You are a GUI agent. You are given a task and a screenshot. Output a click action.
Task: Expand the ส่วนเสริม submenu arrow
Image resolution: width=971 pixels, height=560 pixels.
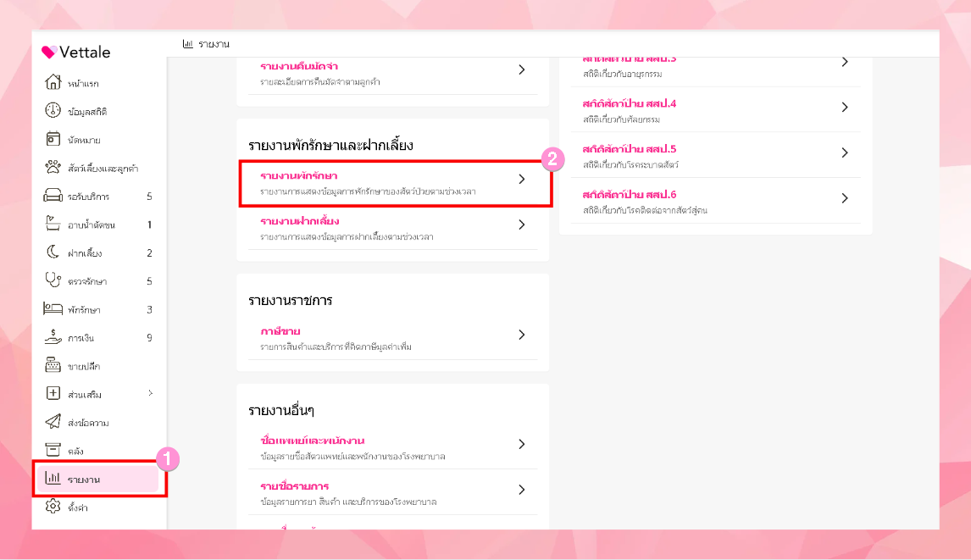(x=151, y=393)
